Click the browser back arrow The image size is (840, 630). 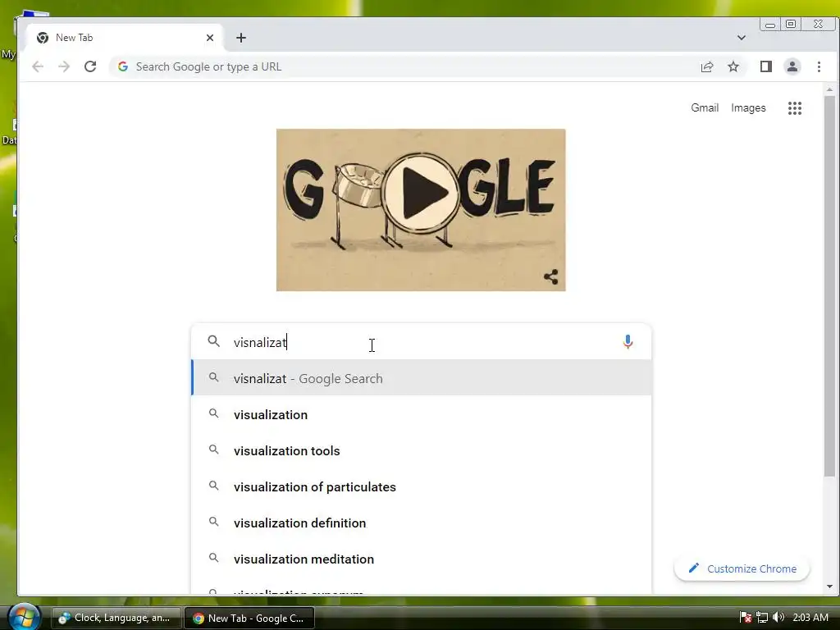pos(38,66)
